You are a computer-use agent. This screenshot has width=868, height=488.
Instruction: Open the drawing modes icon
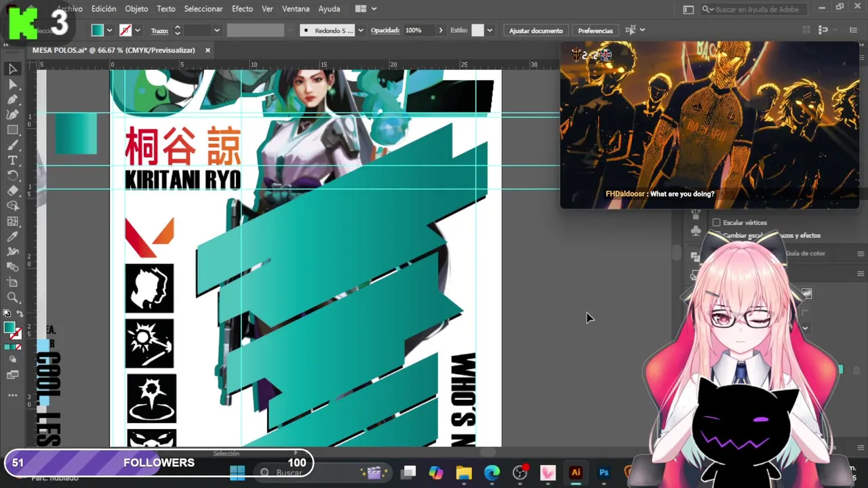point(12,359)
